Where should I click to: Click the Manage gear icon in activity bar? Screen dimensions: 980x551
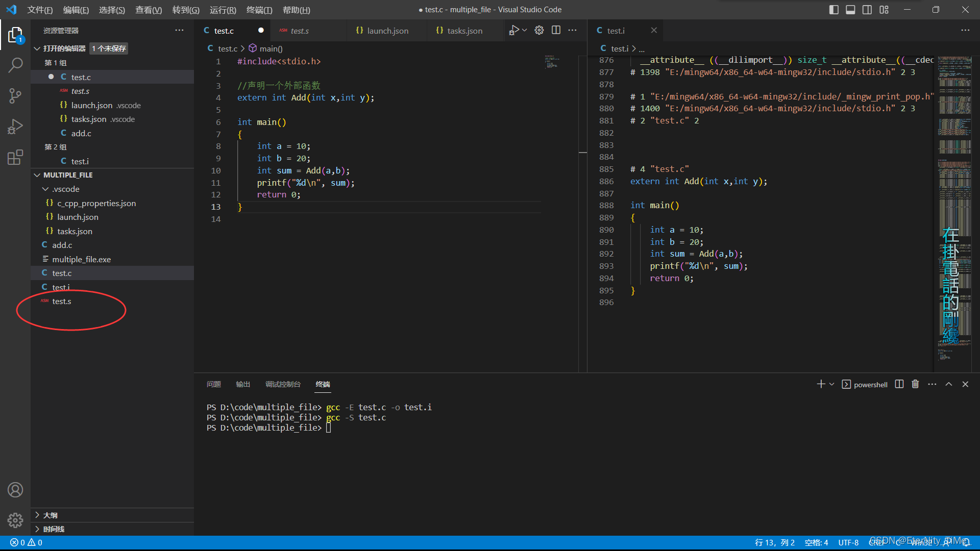coord(15,520)
